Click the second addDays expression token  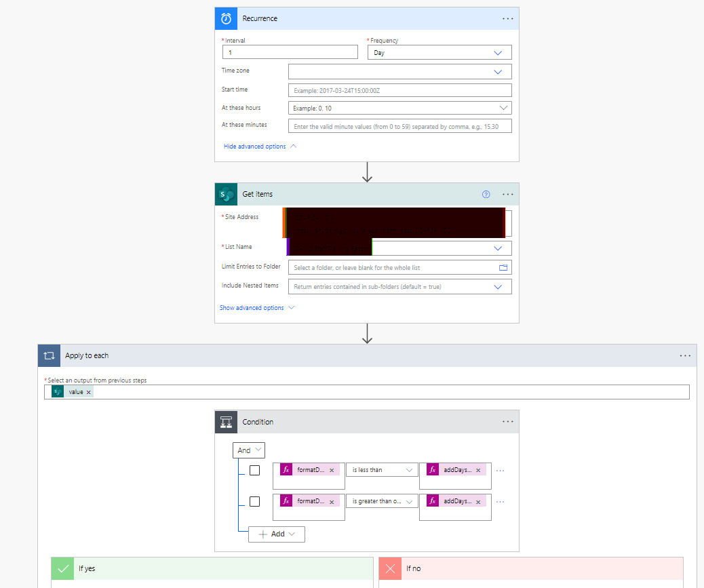click(x=456, y=501)
